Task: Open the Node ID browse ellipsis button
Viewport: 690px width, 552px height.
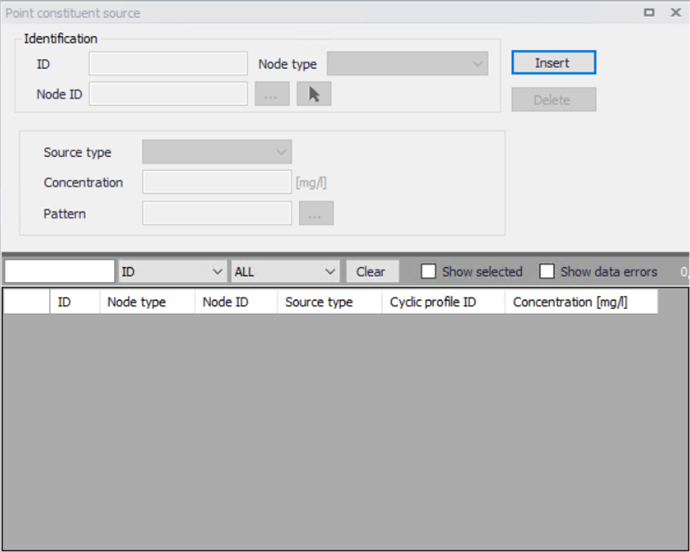Action: [x=272, y=94]
